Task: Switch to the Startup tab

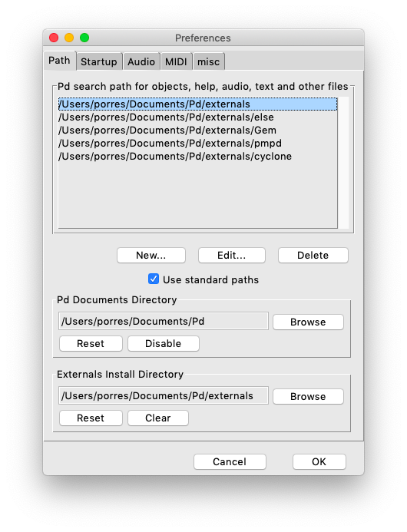Action: pyautogui.click(x=99, y=61)
